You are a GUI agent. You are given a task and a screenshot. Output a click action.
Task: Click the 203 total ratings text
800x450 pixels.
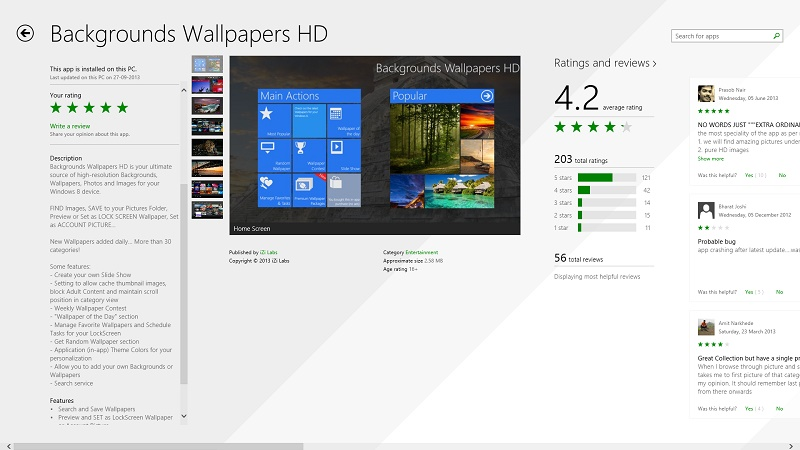tap(581, 160)
